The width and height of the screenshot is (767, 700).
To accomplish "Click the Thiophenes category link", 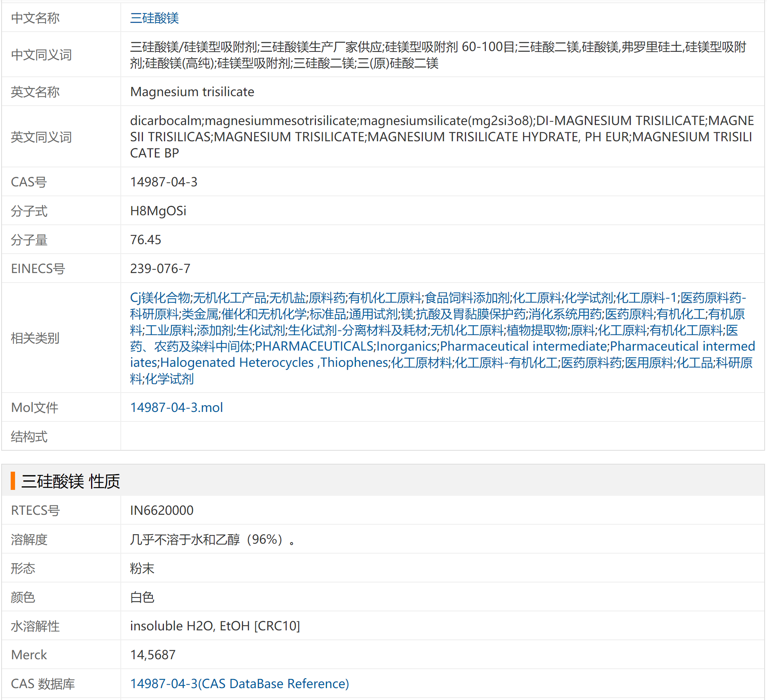I will [354, 362].
